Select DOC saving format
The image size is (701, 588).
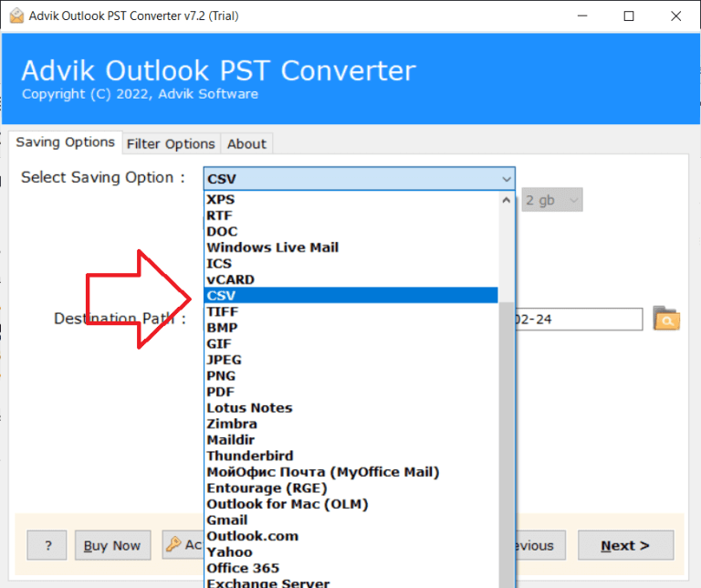click(x=350, y=232)
